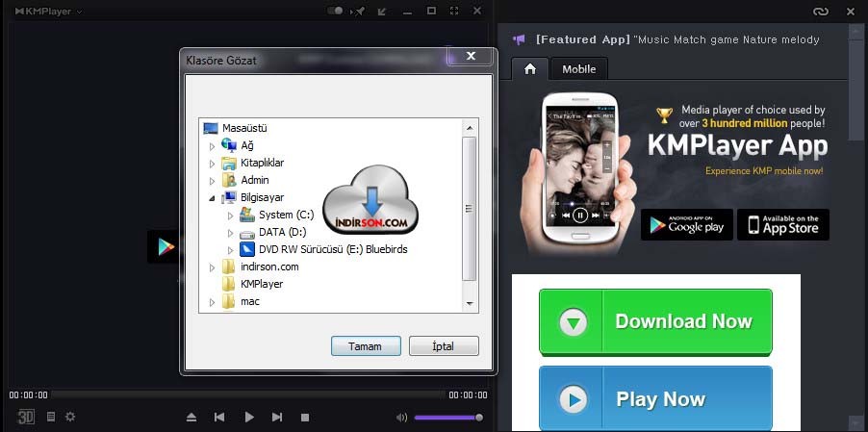The height and width of the screenshot is (432, 868).
Task: Click the elapsed time 00:00:00 display
Action: (28, 394)
